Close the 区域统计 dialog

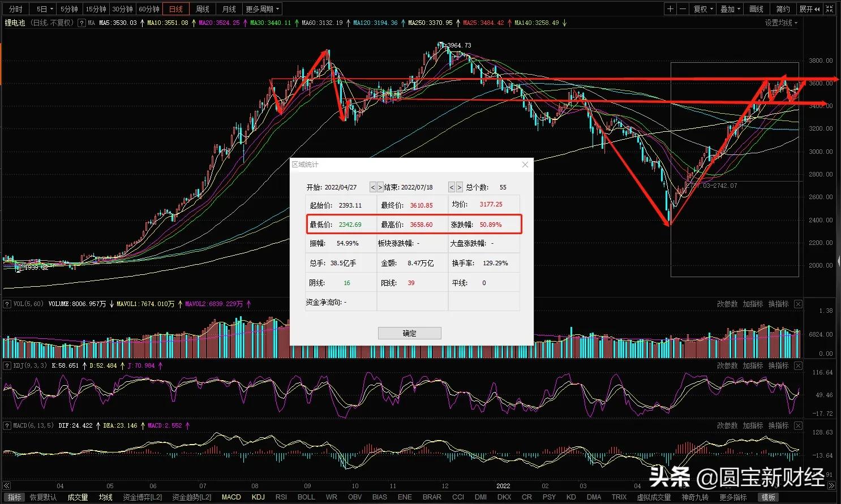pos(525,165)
